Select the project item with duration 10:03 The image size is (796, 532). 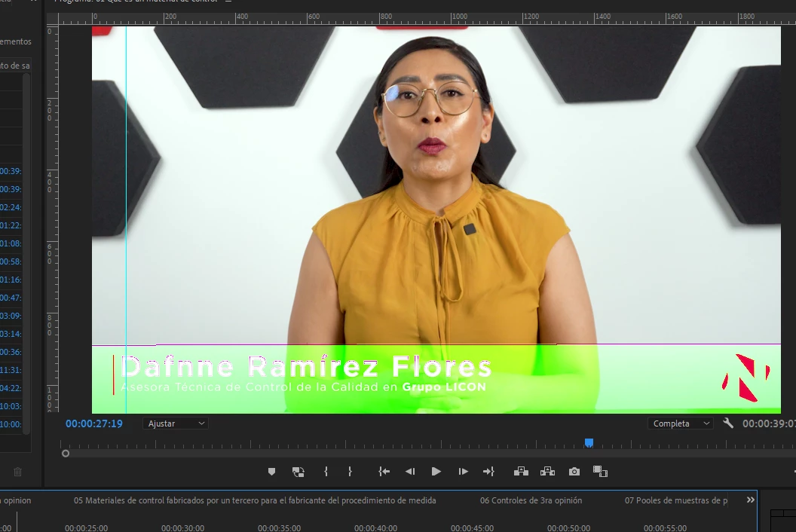coord(11,406)
